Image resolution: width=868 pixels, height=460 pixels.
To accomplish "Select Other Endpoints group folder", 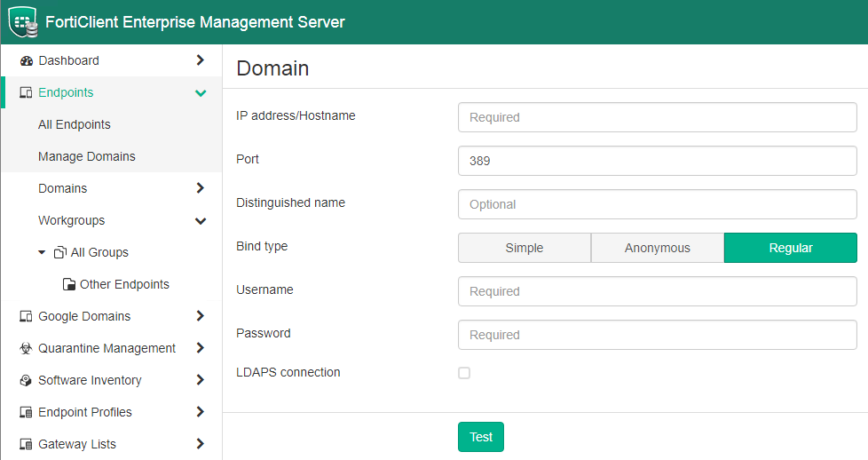I will click(x=123, y=284).
